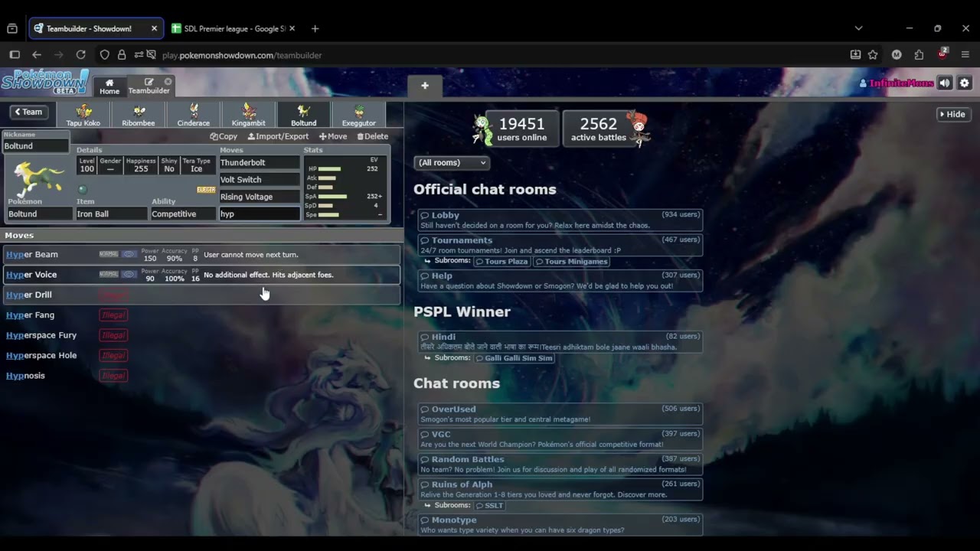This screenshot has height=551, width=980.
Task: Hide the rooms list
Action: (x=952, y=114)
